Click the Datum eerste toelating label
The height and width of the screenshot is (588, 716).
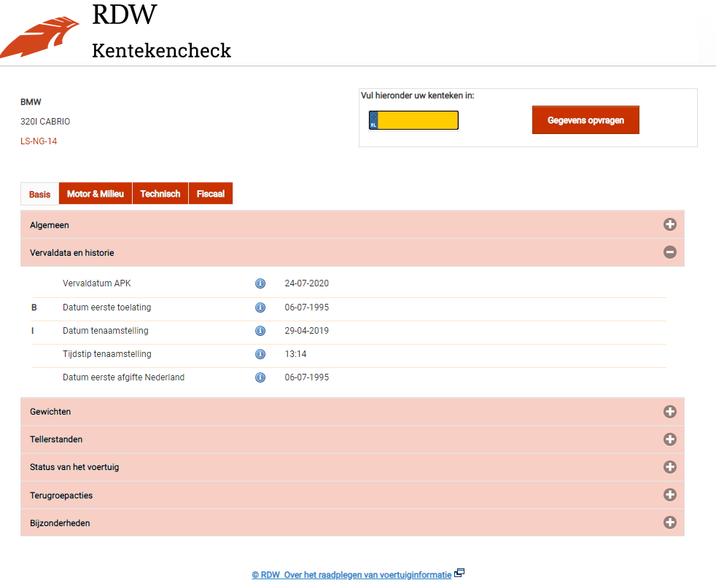[107, 307]
